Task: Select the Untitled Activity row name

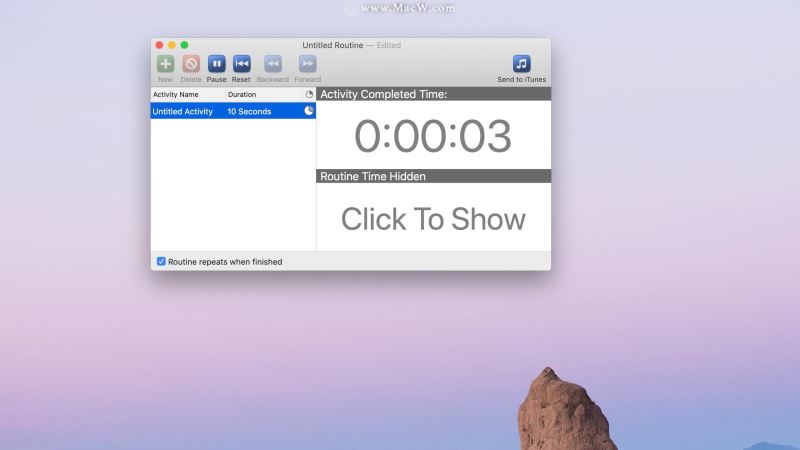Action: click(x=182, y=111)
